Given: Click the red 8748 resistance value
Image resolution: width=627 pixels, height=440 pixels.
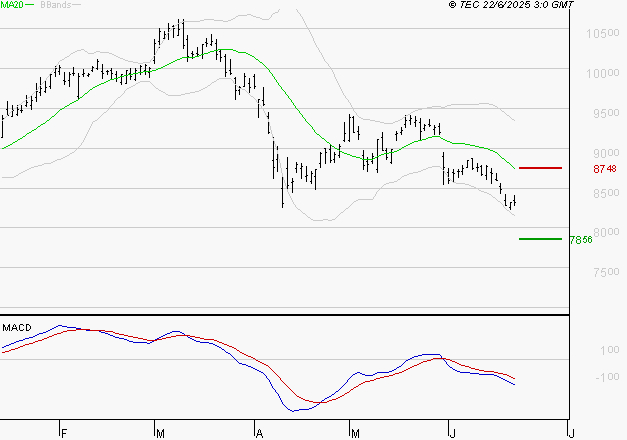Looking at the screenshot, I should (x=605, y=169).
